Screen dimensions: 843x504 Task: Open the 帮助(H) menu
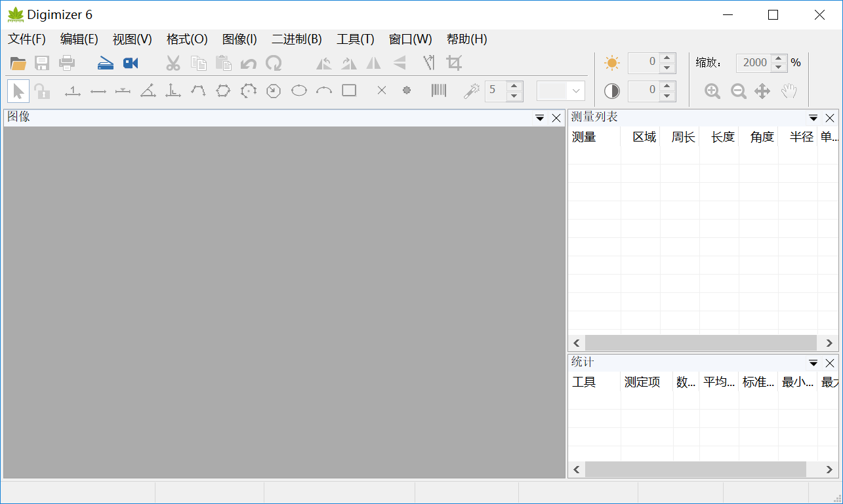click(466, 39)
